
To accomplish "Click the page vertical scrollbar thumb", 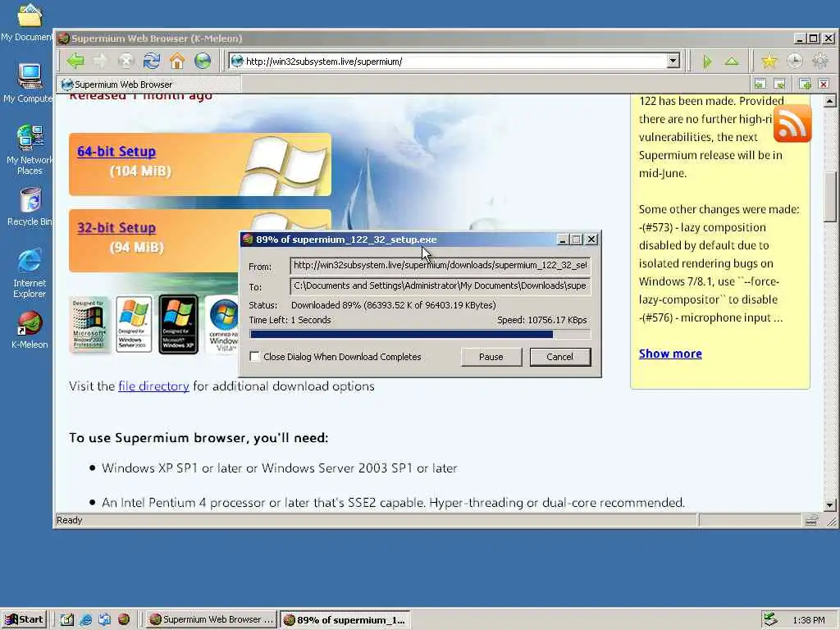I will click(x=830, y=197).
